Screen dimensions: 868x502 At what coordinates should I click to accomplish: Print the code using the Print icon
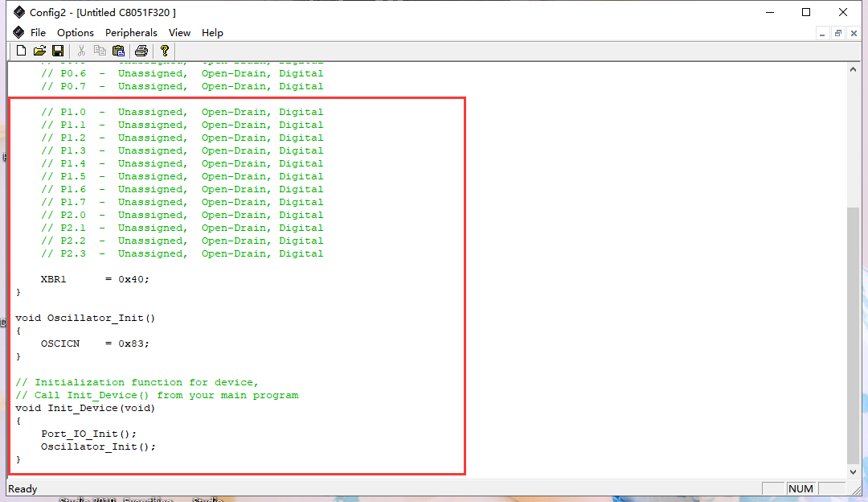coord(140,50)
